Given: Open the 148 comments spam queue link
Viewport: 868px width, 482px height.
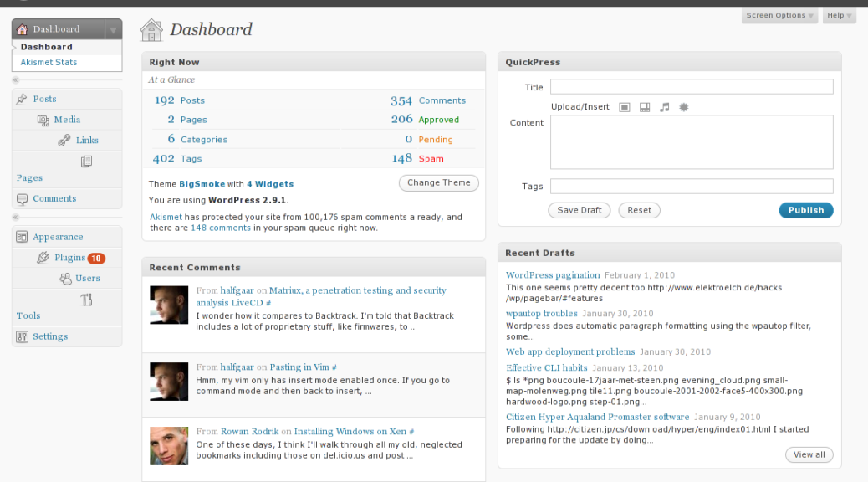Looking at the screenshot, I should (x=221, y=228).
